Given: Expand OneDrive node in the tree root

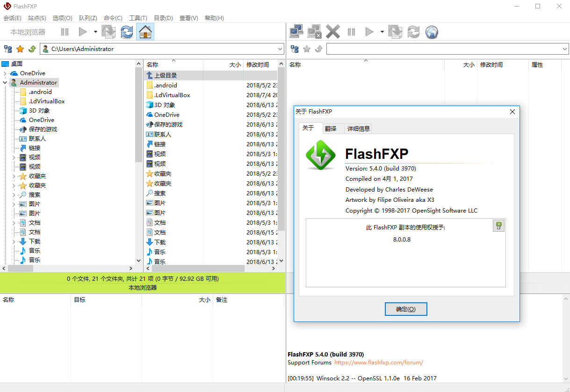Looking at the screenshot, I should point(5,73).
